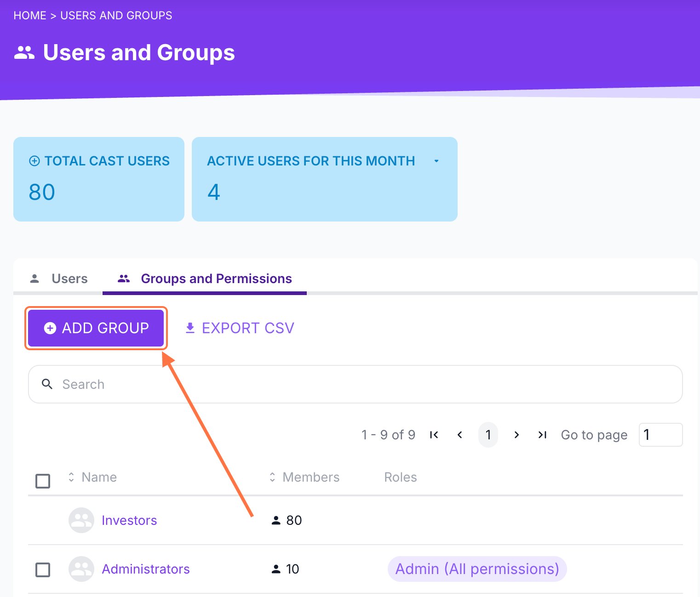Open the Active Users period dropdown arrow
The height and width of the screenshot is (597, 700).
pos(436,161)
